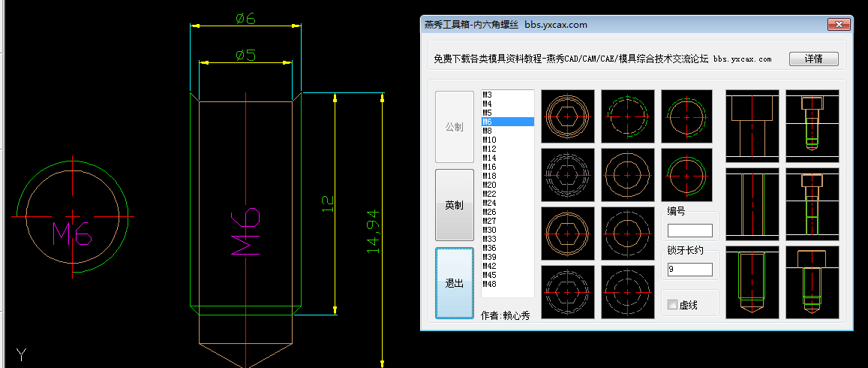Select the Ø6 dimension text in drawing
The image size is (868, 368).
click(245, 18)
